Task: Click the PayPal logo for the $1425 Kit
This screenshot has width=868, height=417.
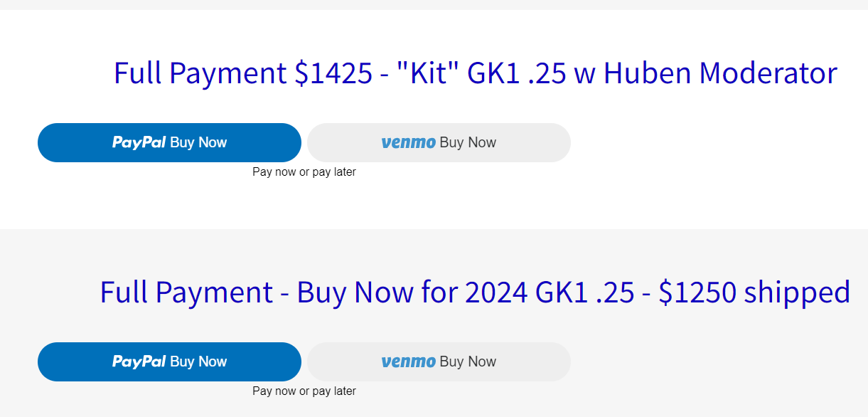Action: coord(139,142)
